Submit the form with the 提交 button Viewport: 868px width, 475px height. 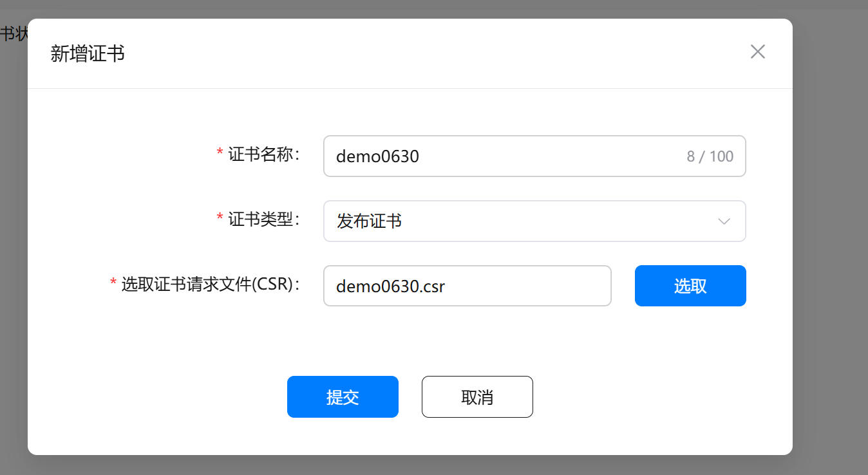tap(343, 397)
